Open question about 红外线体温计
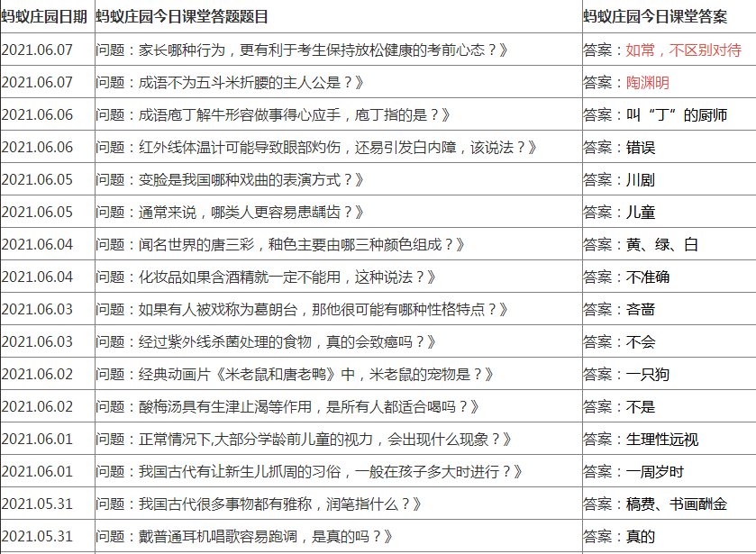The image size is (756, 554). point(316,147)
